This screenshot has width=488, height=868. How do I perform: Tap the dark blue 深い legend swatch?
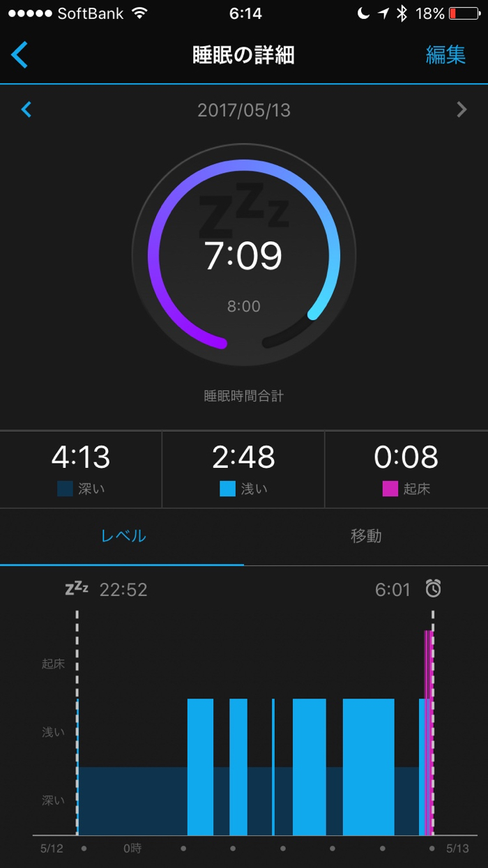[65, 489]
